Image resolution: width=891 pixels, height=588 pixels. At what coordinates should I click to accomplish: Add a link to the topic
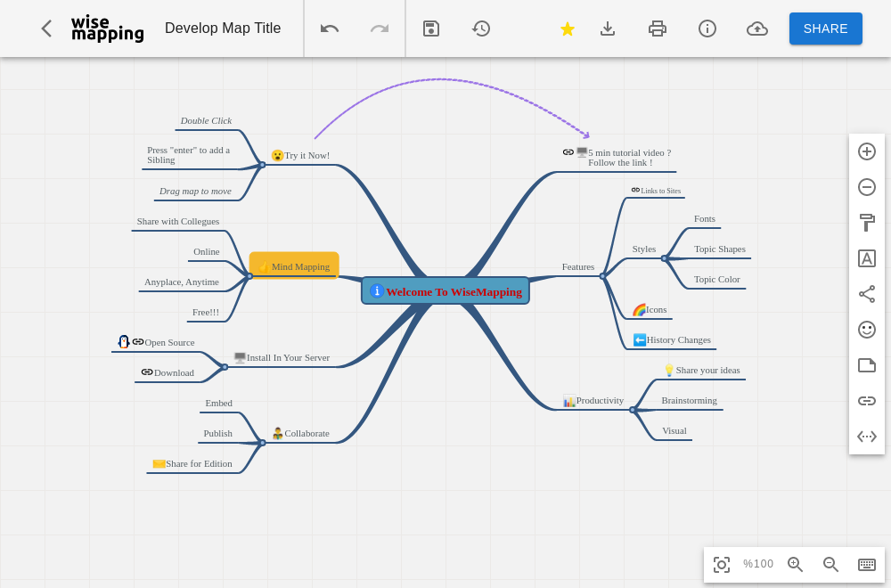tap(867, 401)
